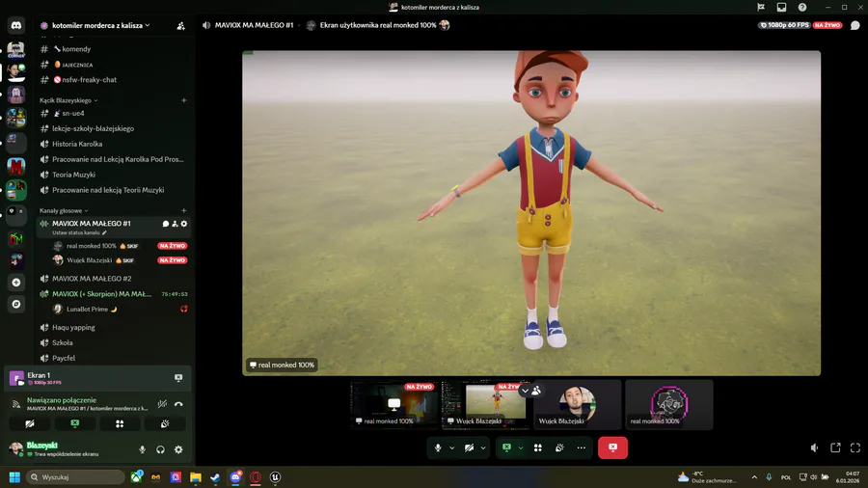
Task: Toggle camera in bottom call toolbar
Action: (469, 447)
